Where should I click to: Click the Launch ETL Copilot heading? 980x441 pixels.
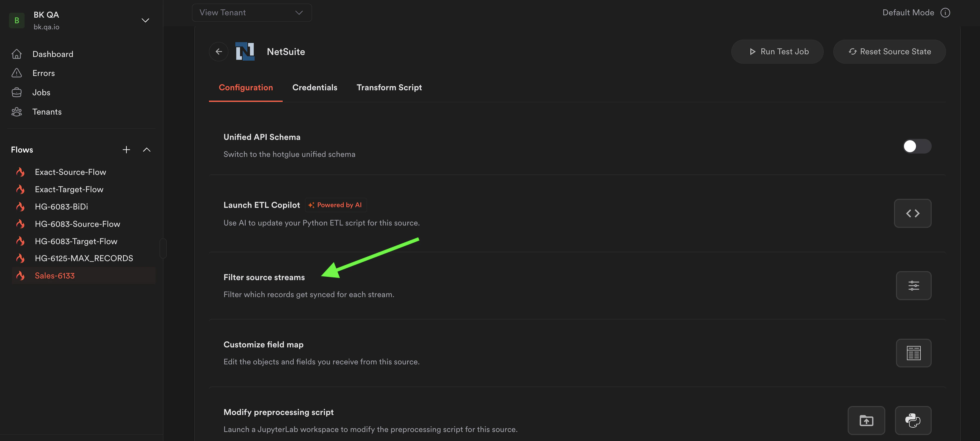tap(262, 205)
